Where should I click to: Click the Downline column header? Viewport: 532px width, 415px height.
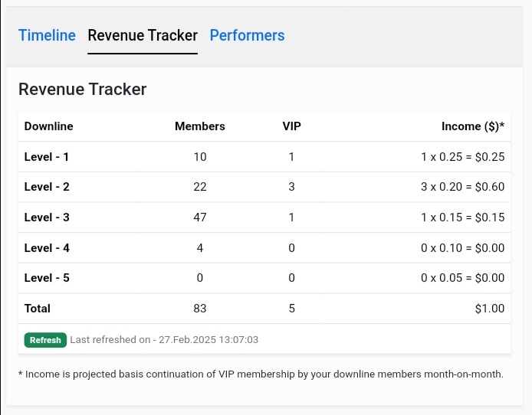tap(49, 126)
